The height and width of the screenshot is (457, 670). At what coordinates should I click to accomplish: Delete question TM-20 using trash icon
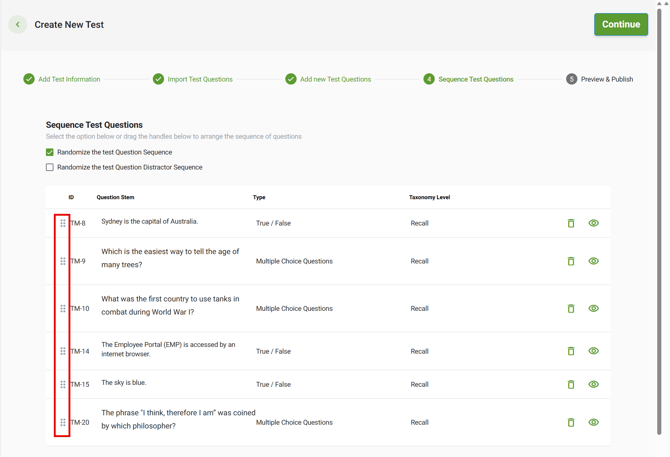click(x=571, y=422)
